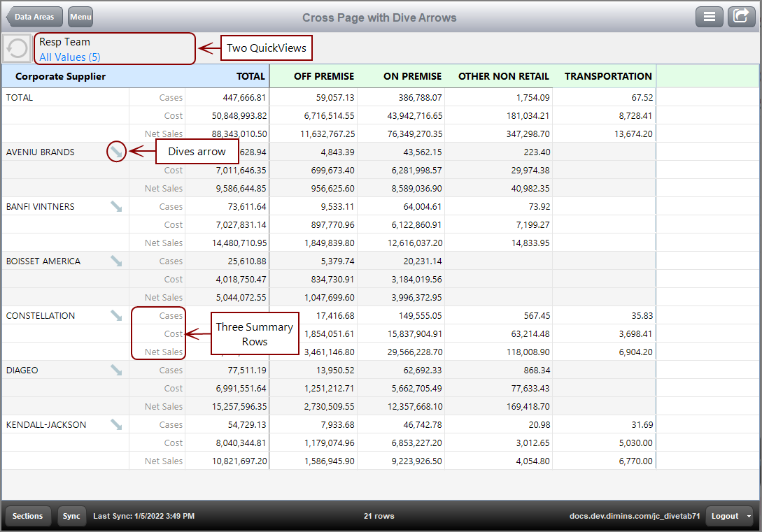Click the back chevron beside Data Areas
Viewport: 762px width, 532px height.
tap(8, 16)
